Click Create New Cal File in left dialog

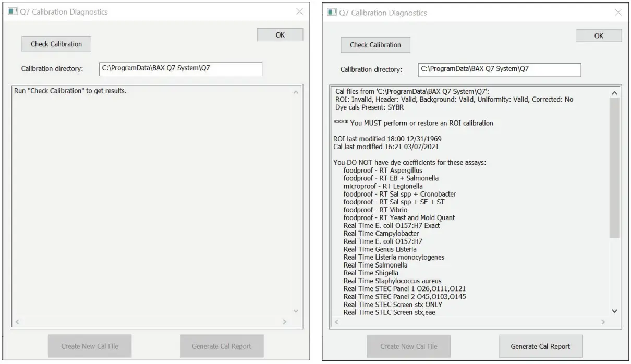coord(90,346)
